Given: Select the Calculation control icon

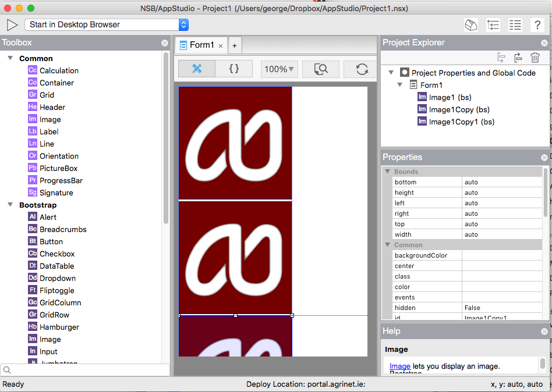Looking at the screenshot, I should tap(33, 70).
